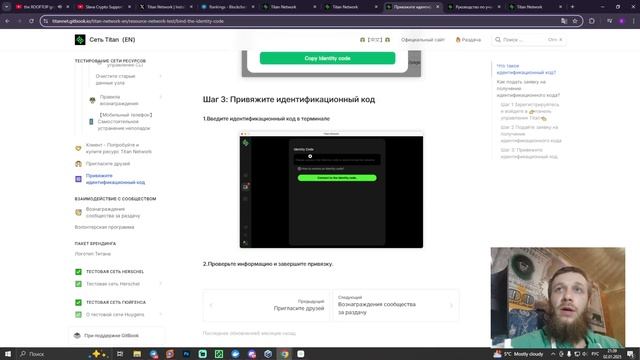Click the Titan logo beside Сеть Titan (EN)
The height and width of the screenshot is (360, 640).
tap(80, 40)
